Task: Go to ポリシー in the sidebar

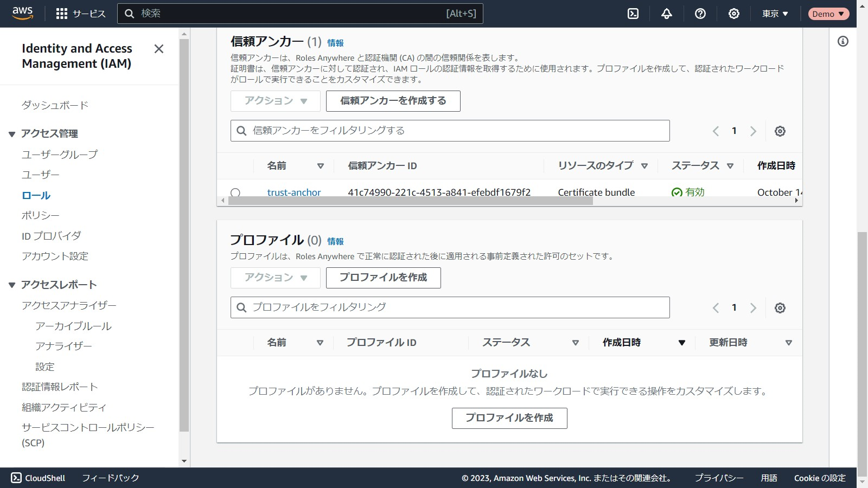Action: point(40,216)
